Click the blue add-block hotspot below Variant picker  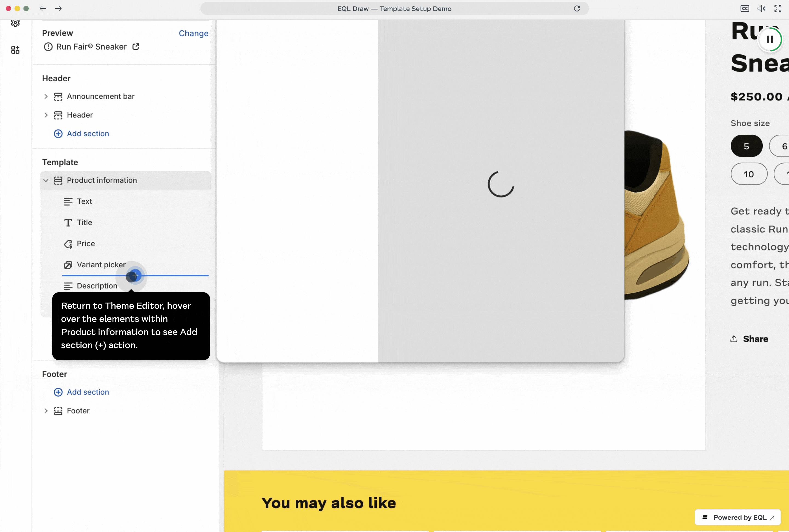(135, 276)
